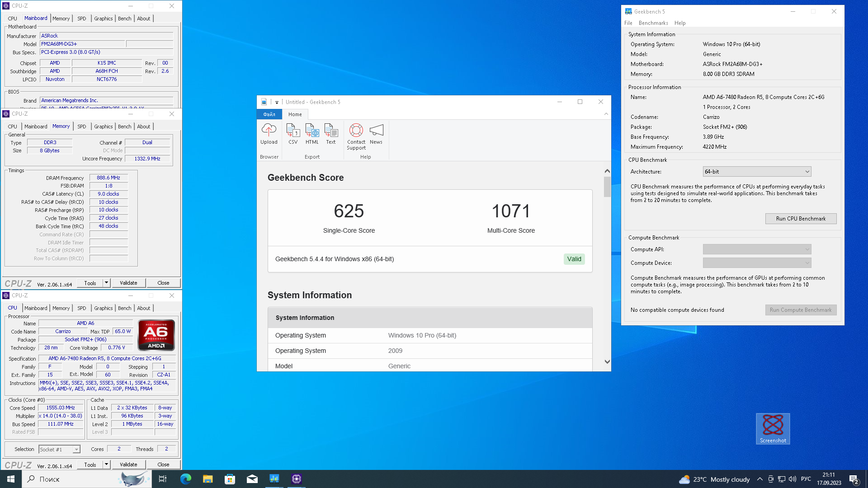
Task: Click Validate in Memory CPU-Z window
Action: coord(128,283)
